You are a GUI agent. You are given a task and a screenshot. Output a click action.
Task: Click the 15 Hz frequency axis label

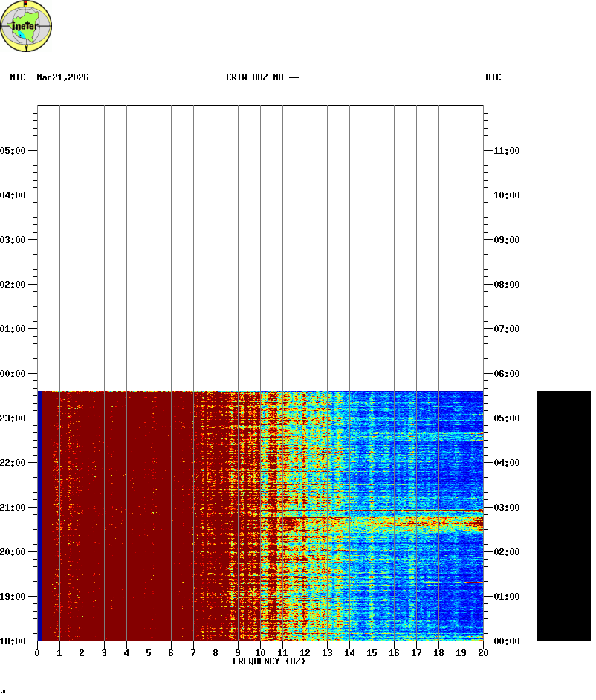coord(372,653)
